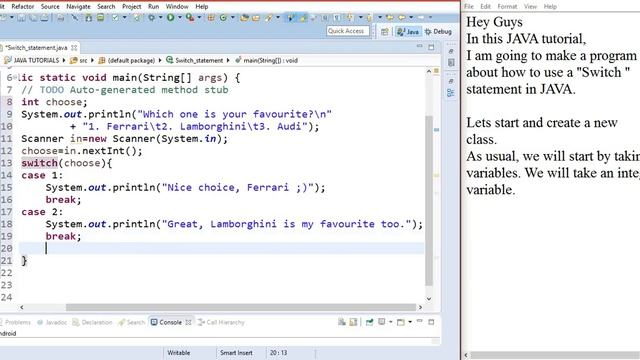Open the Search icon dropdown arrow
640x360 pixels.
pos(278,18)
